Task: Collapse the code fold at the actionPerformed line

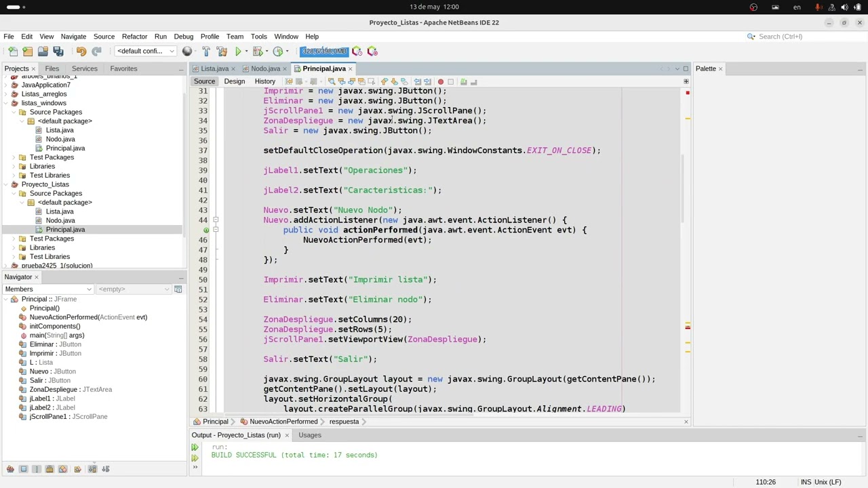Action: click(x=216, y=230)
